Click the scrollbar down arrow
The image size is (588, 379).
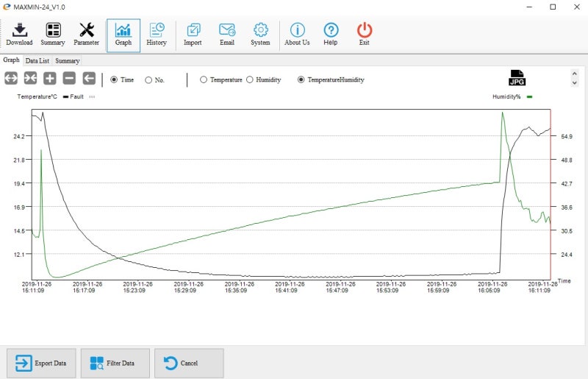(575, 82)
